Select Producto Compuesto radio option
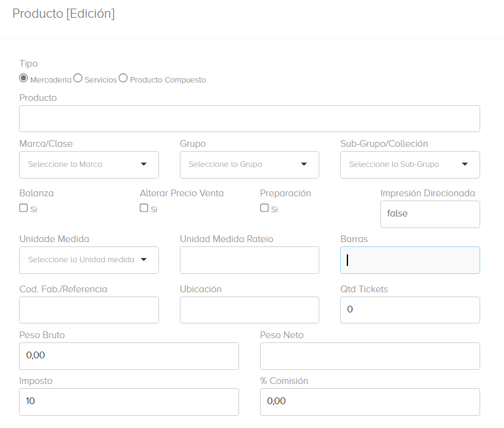504x428 pixels. 123,78
